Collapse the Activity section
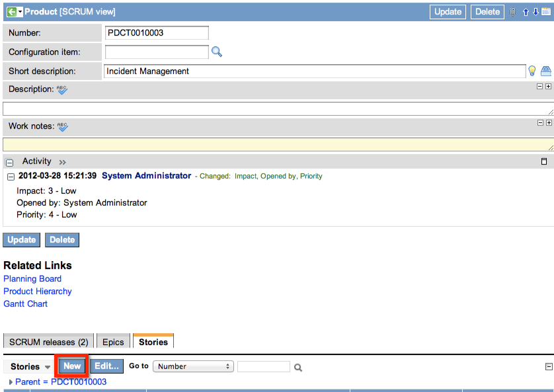Image resolution: width=554 pixels, height=392 pixels. coord(10,162)
